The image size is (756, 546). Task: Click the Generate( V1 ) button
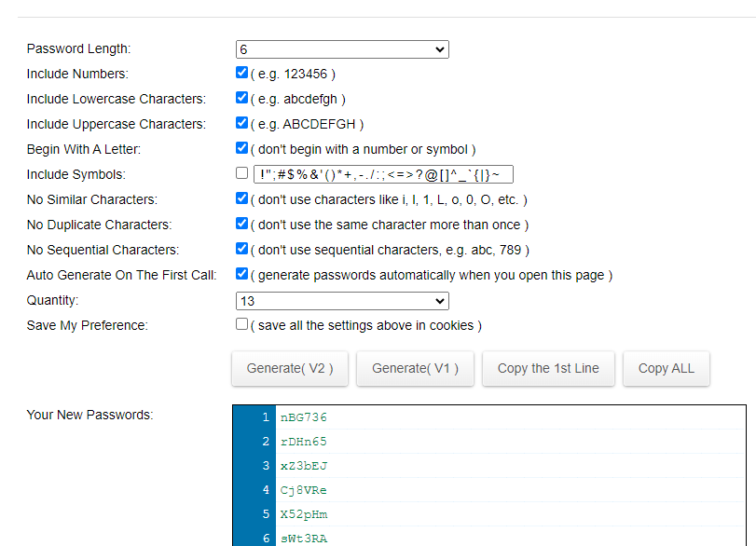pos(415,368)
